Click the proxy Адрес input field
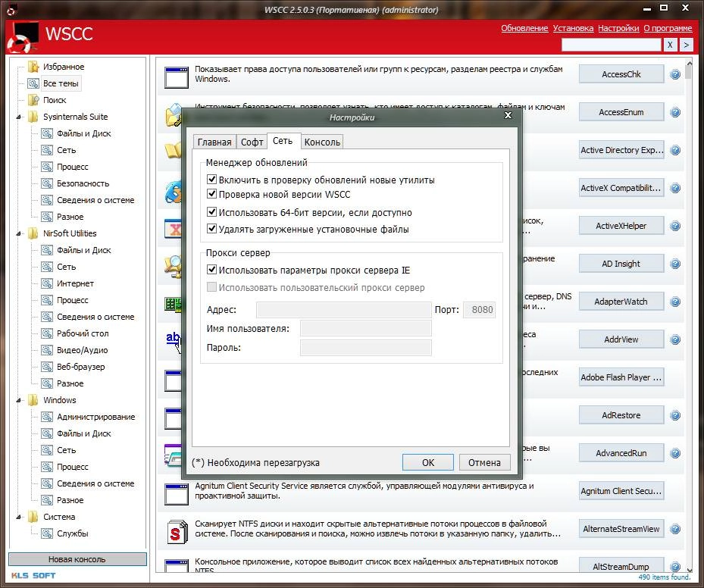The height and width of the screenshot is (588, 704). (x=343, y=310)
